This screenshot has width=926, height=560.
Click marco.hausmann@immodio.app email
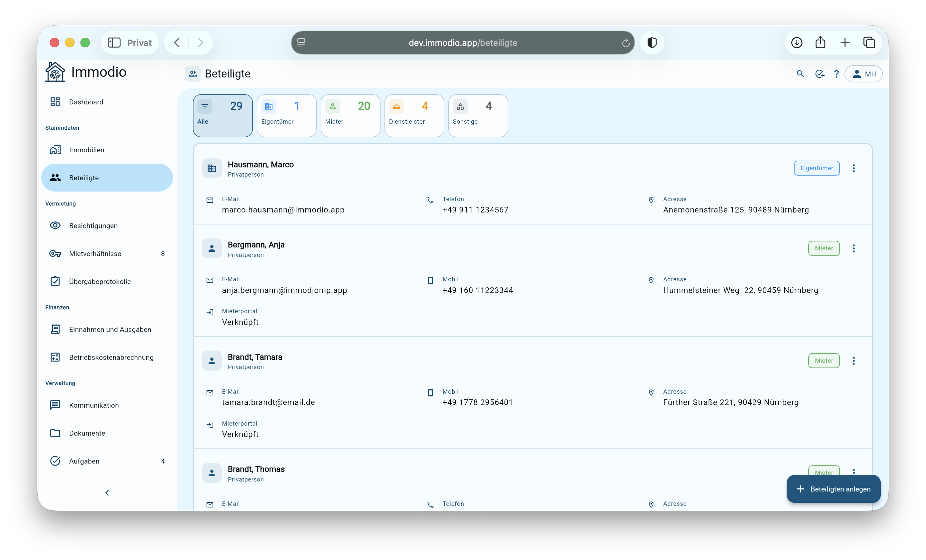(x=283, y=210)
